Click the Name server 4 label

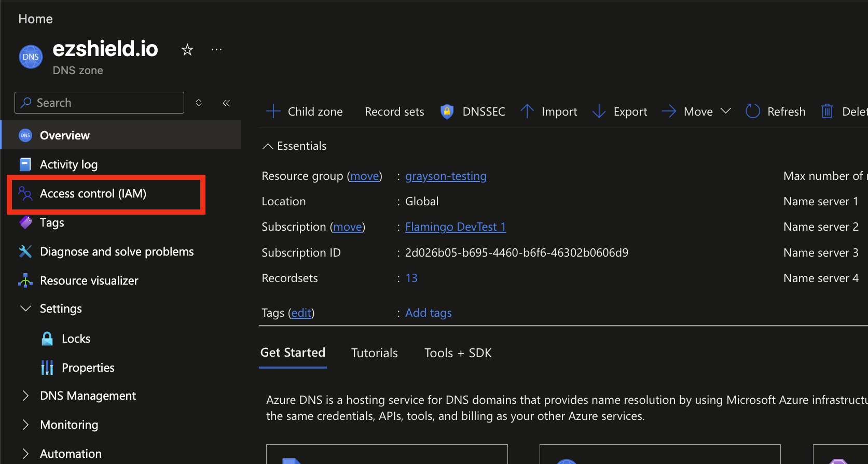tap(821, 278)
